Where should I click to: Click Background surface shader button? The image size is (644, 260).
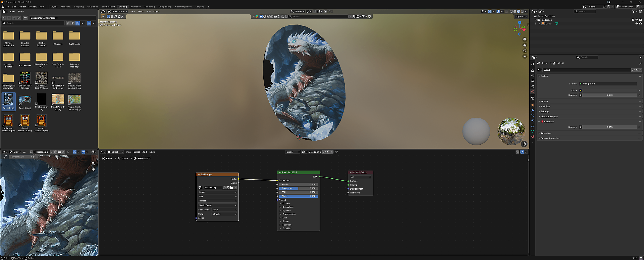coord(608,84)
